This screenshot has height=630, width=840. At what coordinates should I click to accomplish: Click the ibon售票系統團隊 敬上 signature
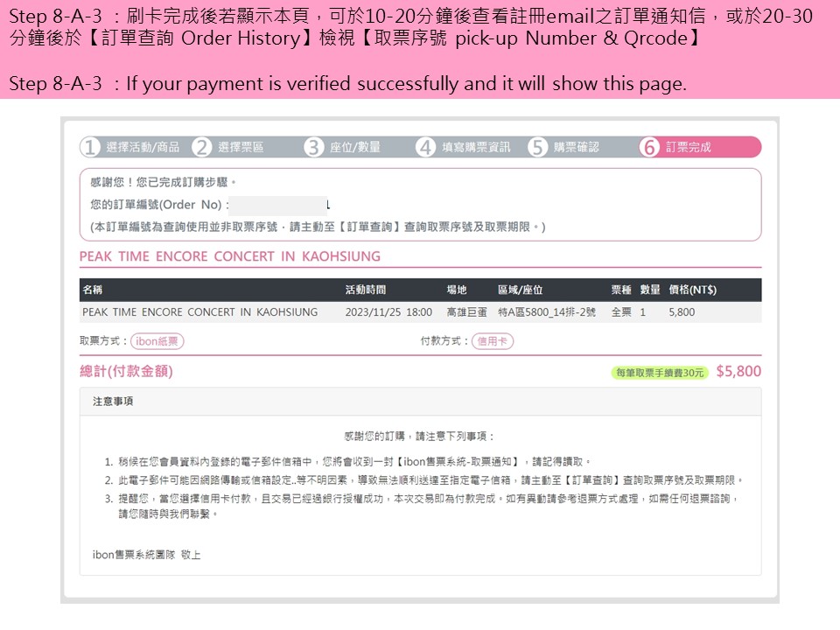click(146, 555)
